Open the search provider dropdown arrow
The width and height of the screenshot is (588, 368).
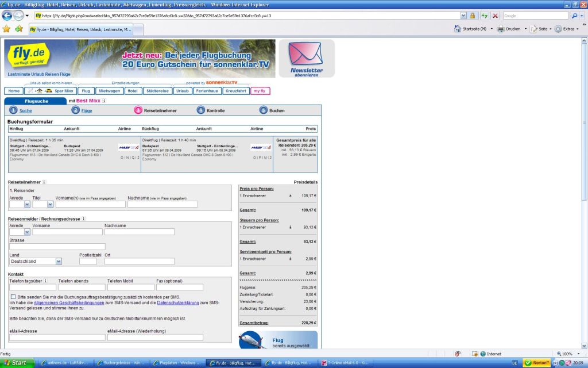(x=582, y=16)
